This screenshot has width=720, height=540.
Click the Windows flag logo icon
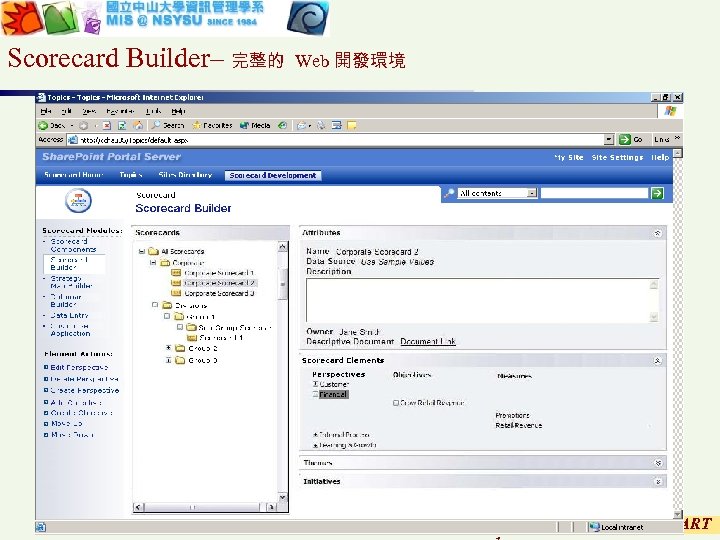670,111
